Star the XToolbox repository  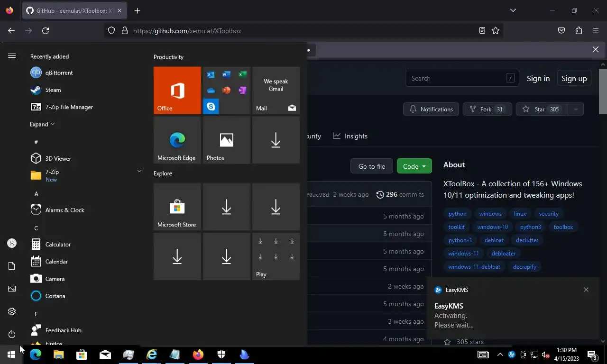[542, 109]
